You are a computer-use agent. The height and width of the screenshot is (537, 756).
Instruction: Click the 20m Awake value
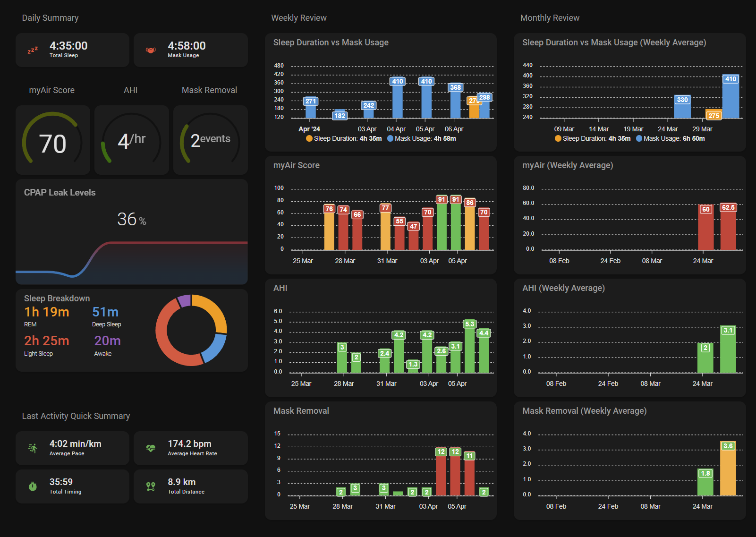[x=107, y=341]
